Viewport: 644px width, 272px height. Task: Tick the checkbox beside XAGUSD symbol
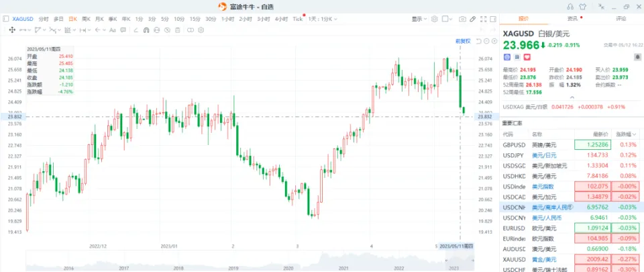tap(6, 19)
